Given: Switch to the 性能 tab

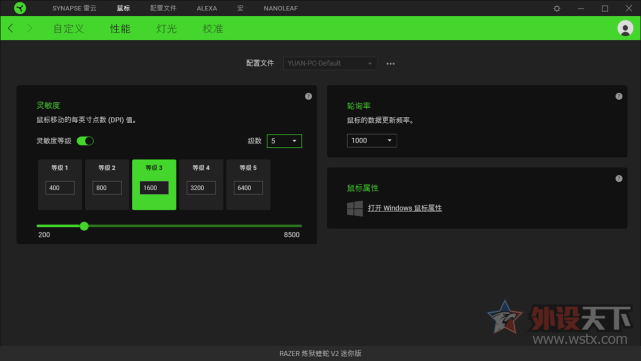Looking at the screenshot, I should coord(120,29).
